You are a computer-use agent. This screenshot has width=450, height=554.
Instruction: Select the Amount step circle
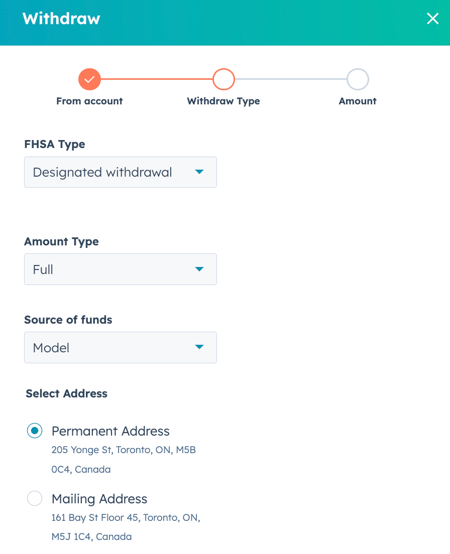click(357, 79)
